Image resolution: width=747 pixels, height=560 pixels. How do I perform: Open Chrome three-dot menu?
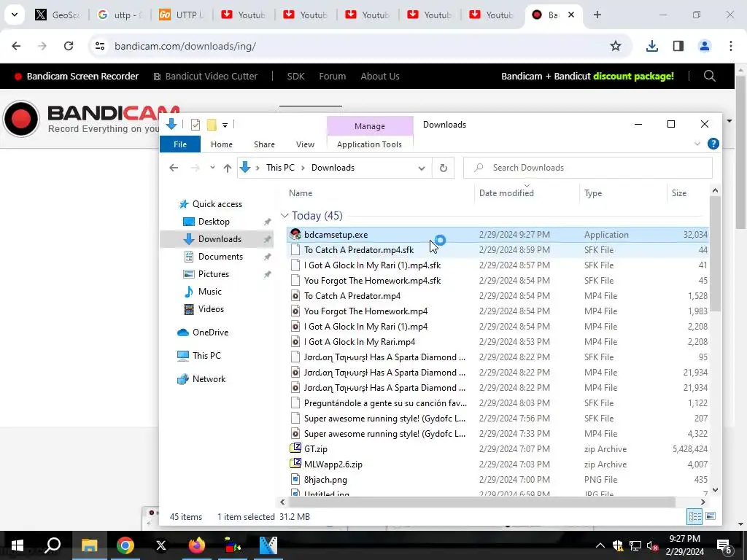coord(730,46)
